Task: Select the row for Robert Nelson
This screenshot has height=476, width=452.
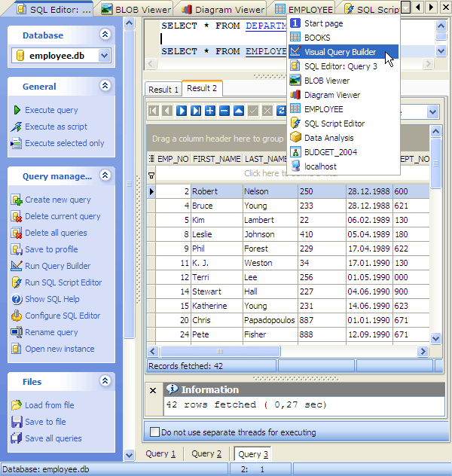Action: click(x=288, y=191)
